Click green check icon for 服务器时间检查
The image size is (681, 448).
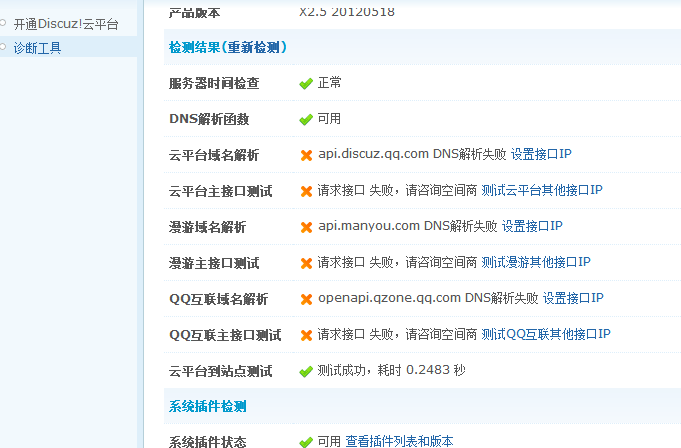pos(306,83)
